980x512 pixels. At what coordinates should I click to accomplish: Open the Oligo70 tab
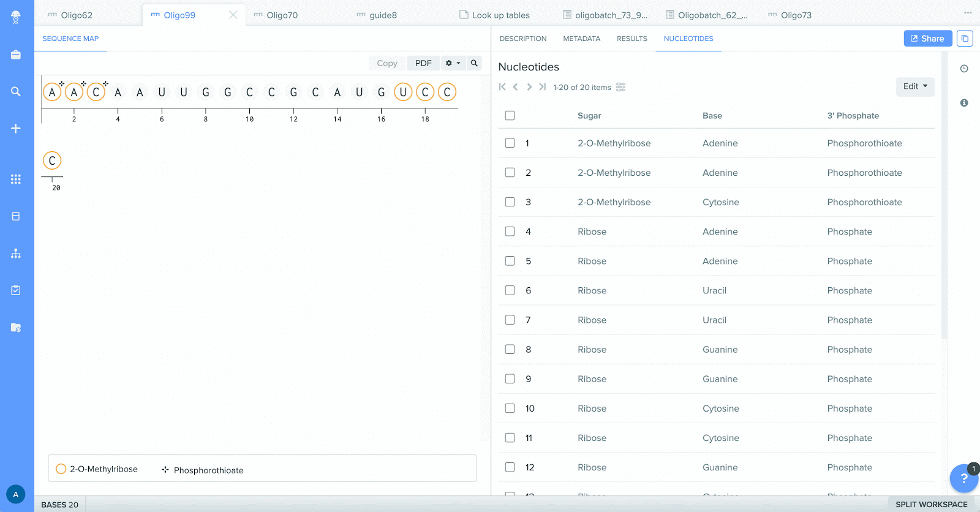(x=282, y=15)
